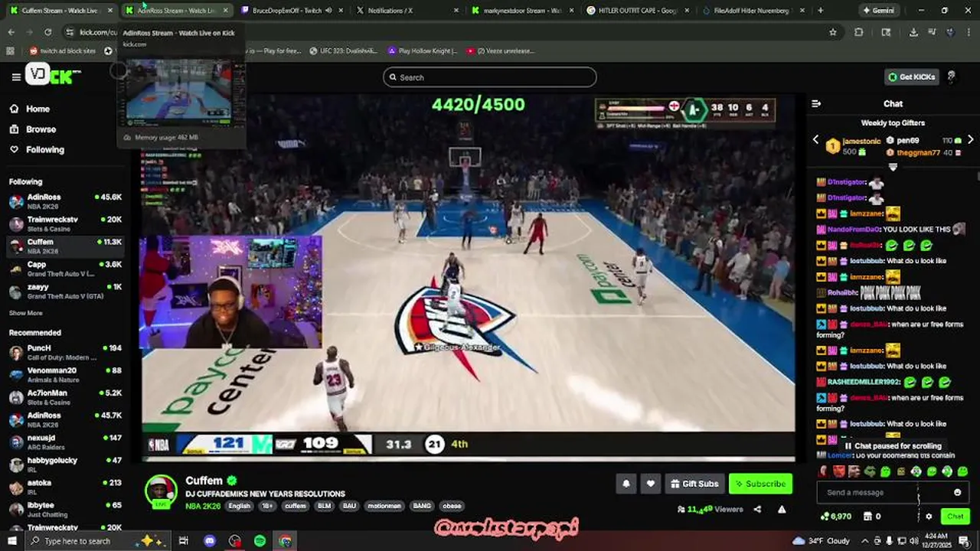
Task: Toggle stream notifications bell
Action: point(626,484)
